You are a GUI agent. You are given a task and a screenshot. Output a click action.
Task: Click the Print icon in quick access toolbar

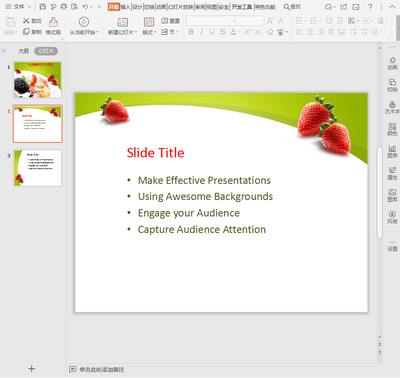click(x=64, y=6)
